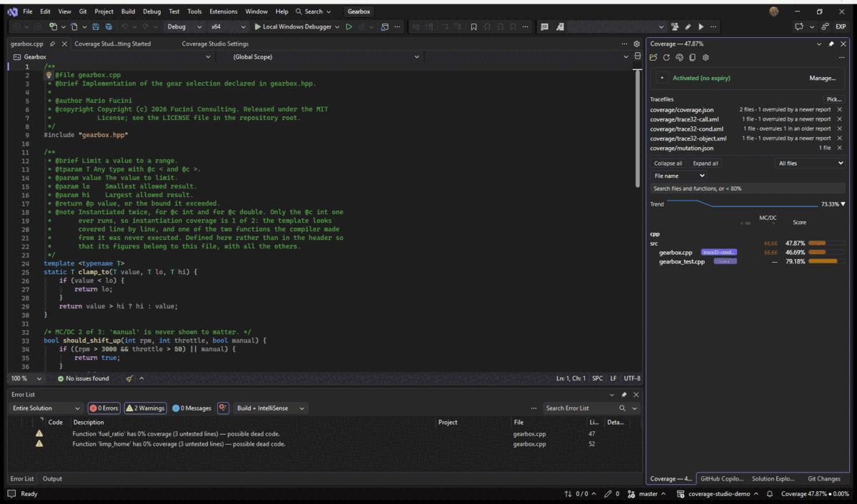Open the coverage report folder icon
This screenshot has height=504, width=857.
(x=653, y=57)
